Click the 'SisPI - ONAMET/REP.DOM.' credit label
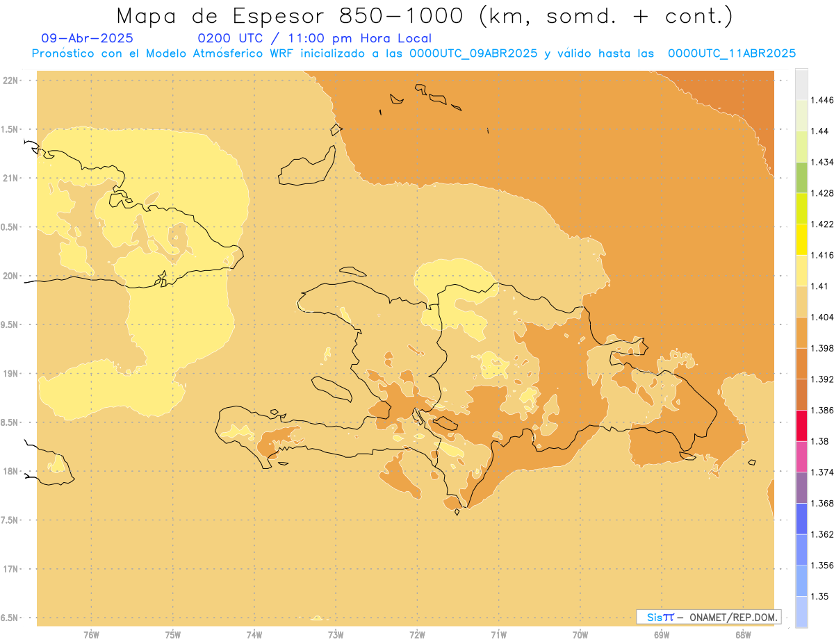The width and height of the screenshot is (834, 644). [708, 617]
